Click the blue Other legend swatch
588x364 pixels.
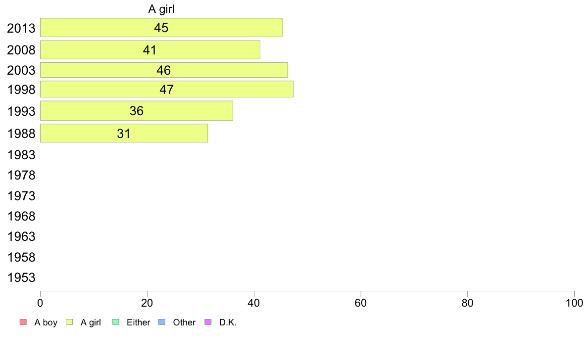pos(161,322)
